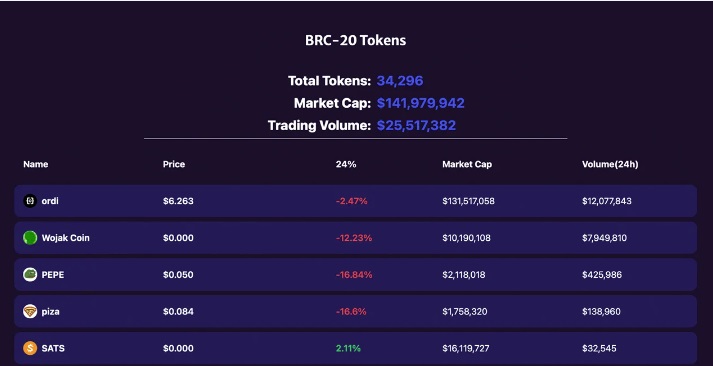Open the SATS token name

click(53, 348)
